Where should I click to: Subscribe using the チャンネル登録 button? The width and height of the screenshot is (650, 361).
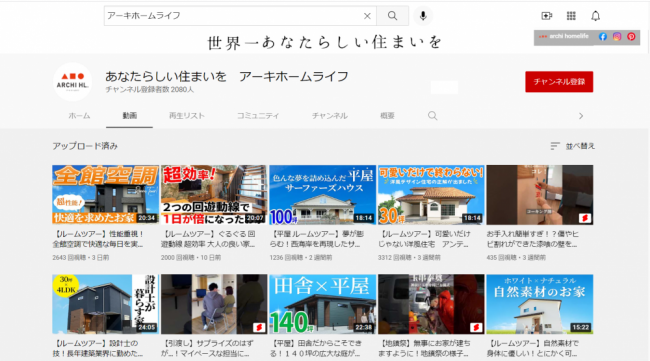(559, 82)
